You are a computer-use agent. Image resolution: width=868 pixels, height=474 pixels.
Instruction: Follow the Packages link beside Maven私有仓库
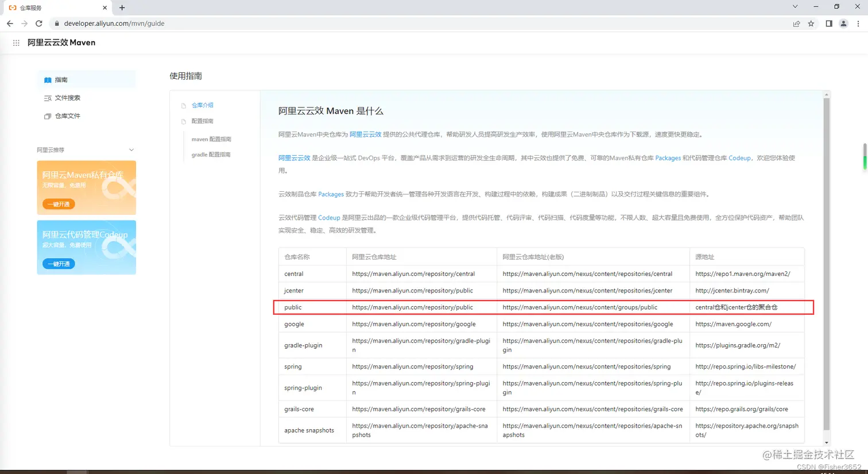coord(668,158)
